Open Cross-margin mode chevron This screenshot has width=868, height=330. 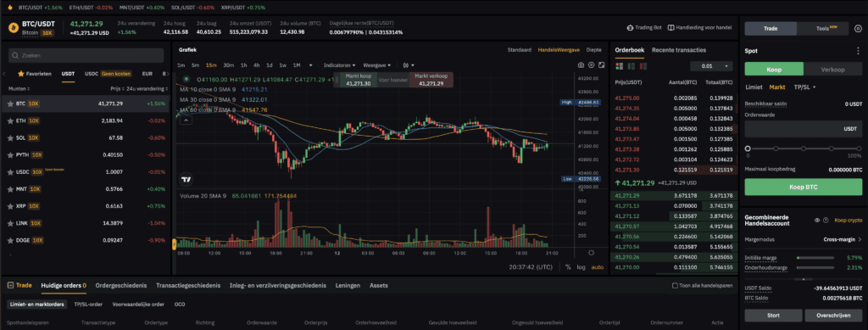pos(860,240)
